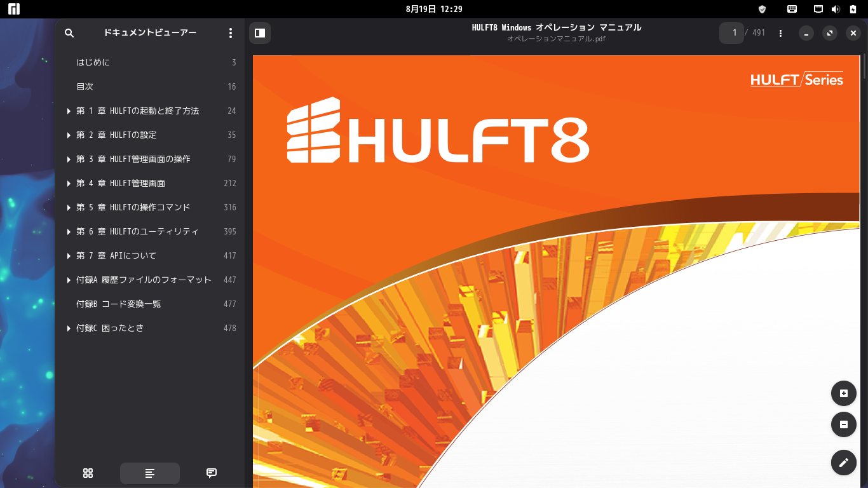This screenshot has width=868, height=488.
Task: Zoom in with the plus button
Action: point(844,393)
